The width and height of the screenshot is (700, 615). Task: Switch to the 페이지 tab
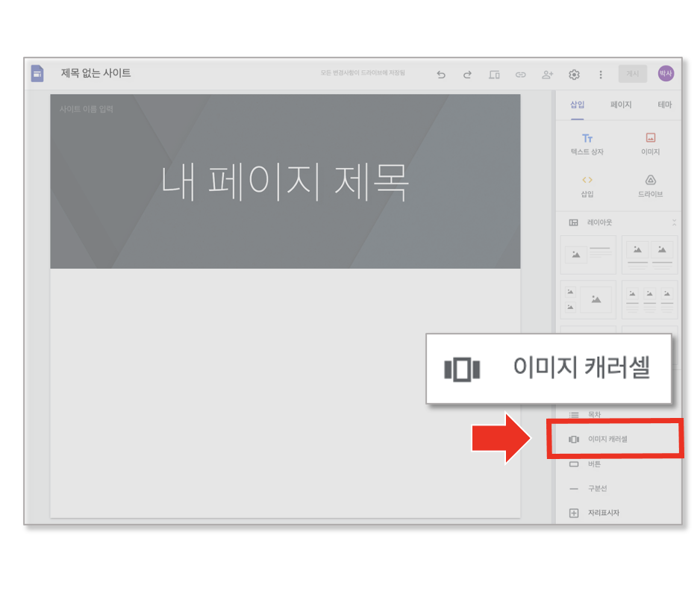(621, 104)
